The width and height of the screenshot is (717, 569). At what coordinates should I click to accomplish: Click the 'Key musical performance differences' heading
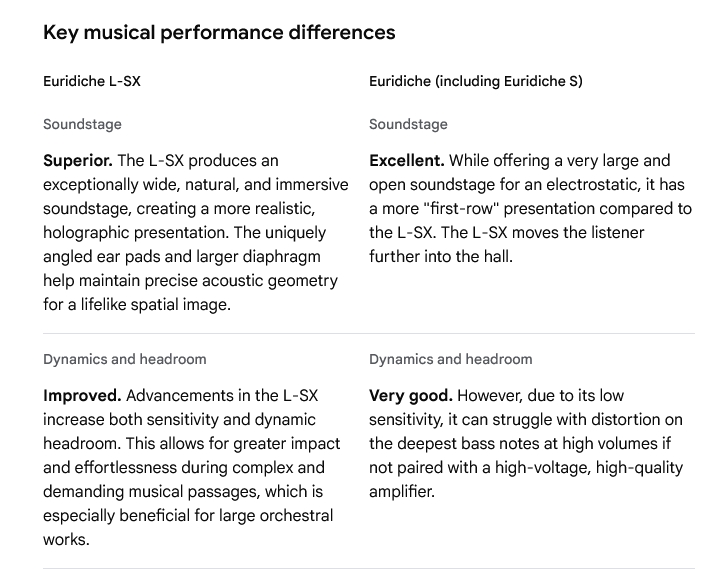219,33
